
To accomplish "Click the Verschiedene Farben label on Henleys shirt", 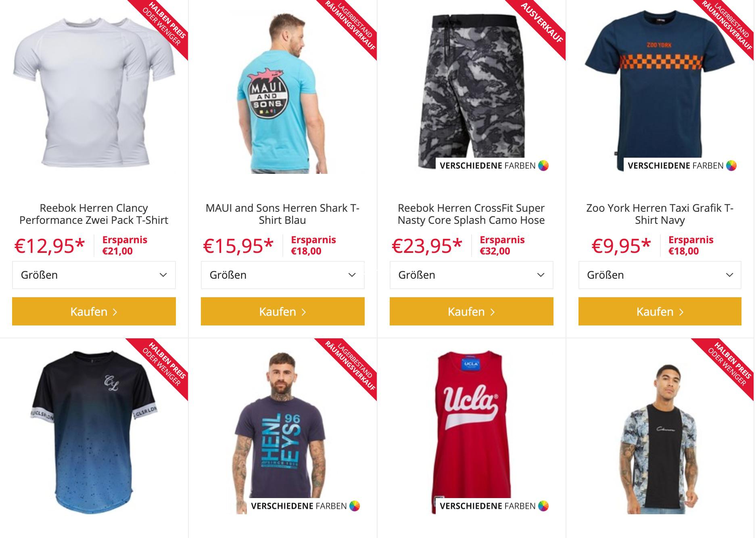I will pos(299,506).
